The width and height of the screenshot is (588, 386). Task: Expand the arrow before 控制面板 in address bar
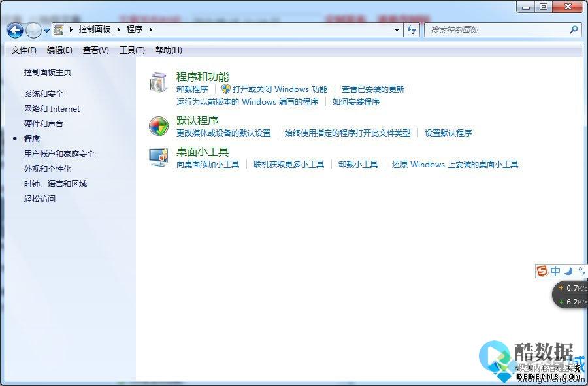71,29
